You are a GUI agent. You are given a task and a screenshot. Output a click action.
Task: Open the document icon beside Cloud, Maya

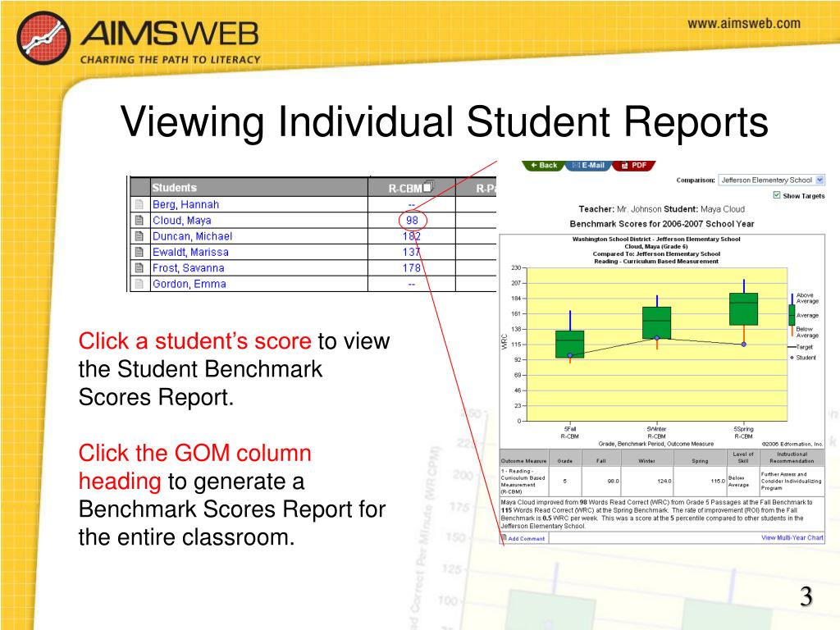[x=139, y=220]
